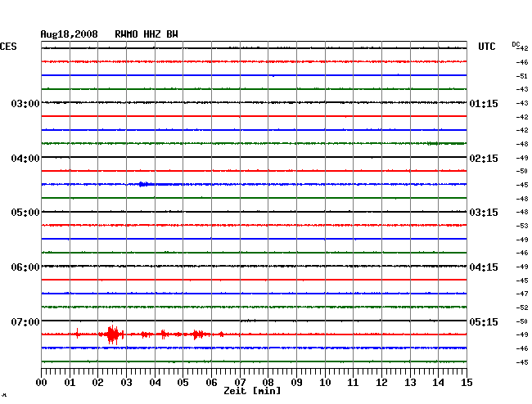Click the '00' minute axis label
The height and width of the screenshot is (404, 532).
click(41, 382)
